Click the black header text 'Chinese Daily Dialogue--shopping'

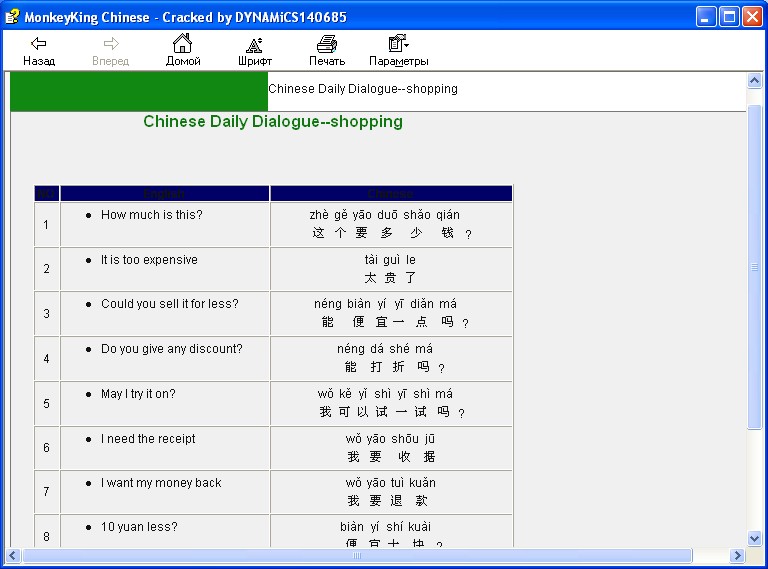click(x=363, y=89)
